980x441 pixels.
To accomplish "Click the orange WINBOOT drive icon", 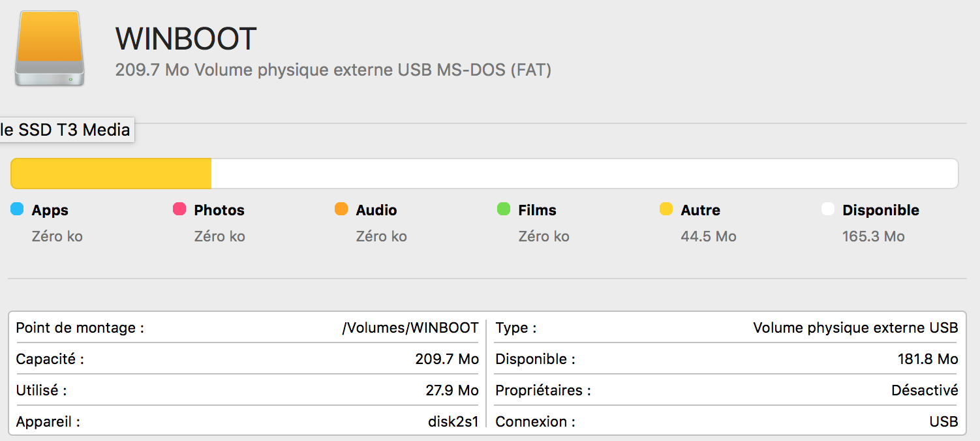I will pyautogui.click(x=50, y=48).
